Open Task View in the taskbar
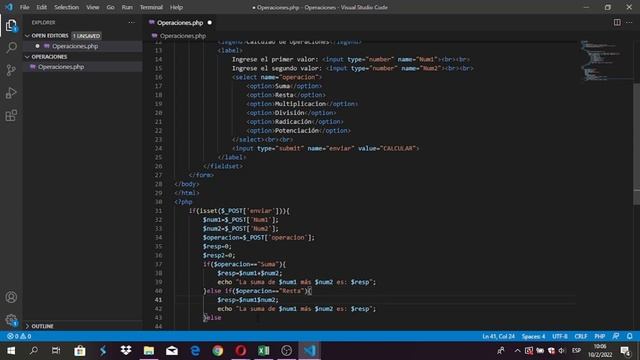 pyautogui.click(x=56, y=351)
